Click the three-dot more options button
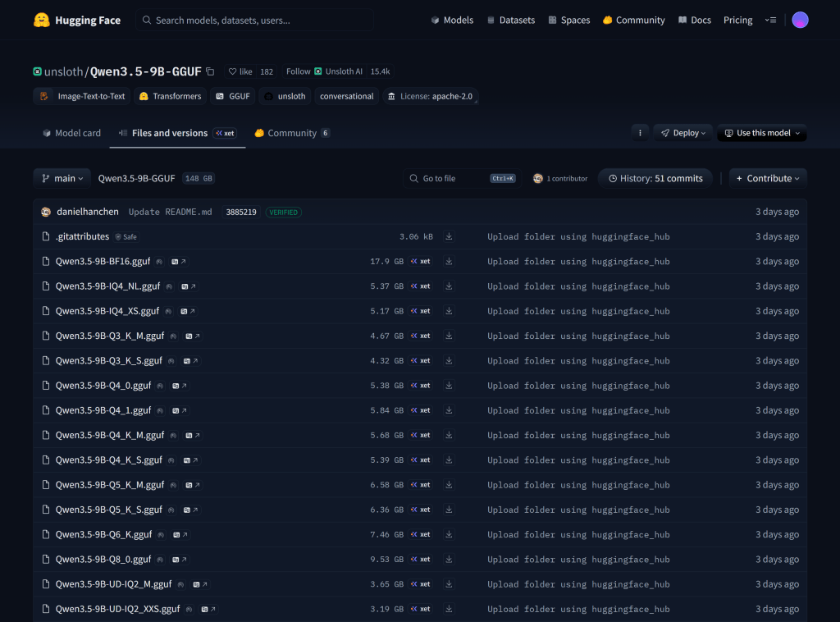 click(x=640, y=133)
